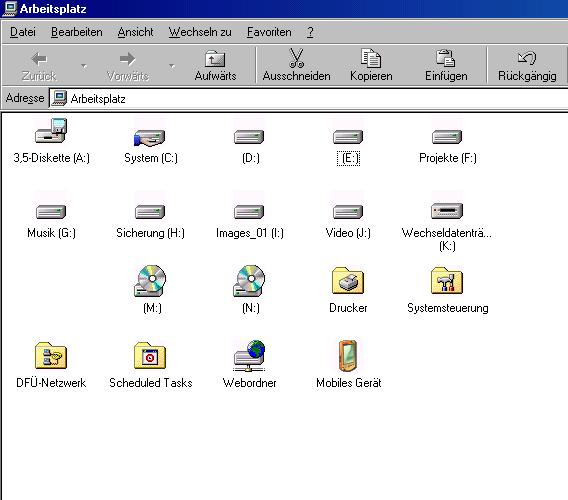Select the Mobiles Gerät icon
The width and height of the screenshot is (568, 500).
348,356
